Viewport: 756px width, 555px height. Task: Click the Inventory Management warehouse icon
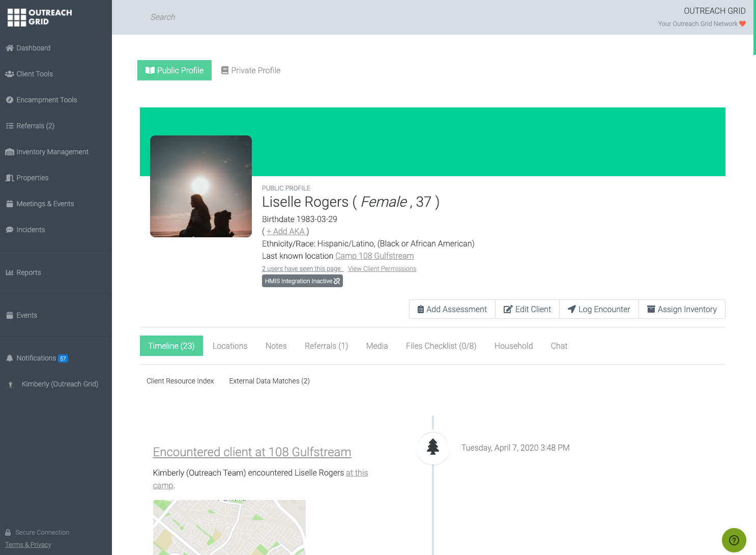click(x=9, y=152)
